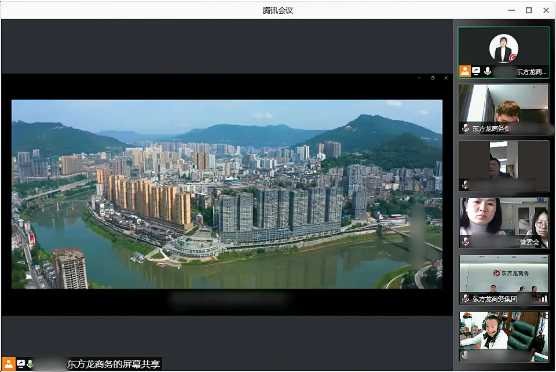The height and width of the screenshot is (372, 556).
Task: Click the muted mic icon on the two-women tile
Action: [x=465, y=242]
